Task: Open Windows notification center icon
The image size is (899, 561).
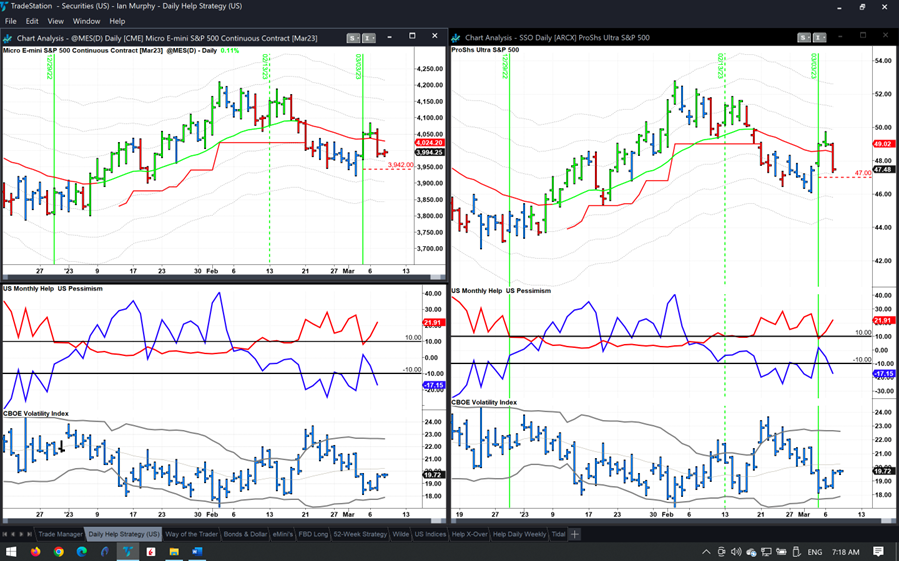Action: click(878, 551)
